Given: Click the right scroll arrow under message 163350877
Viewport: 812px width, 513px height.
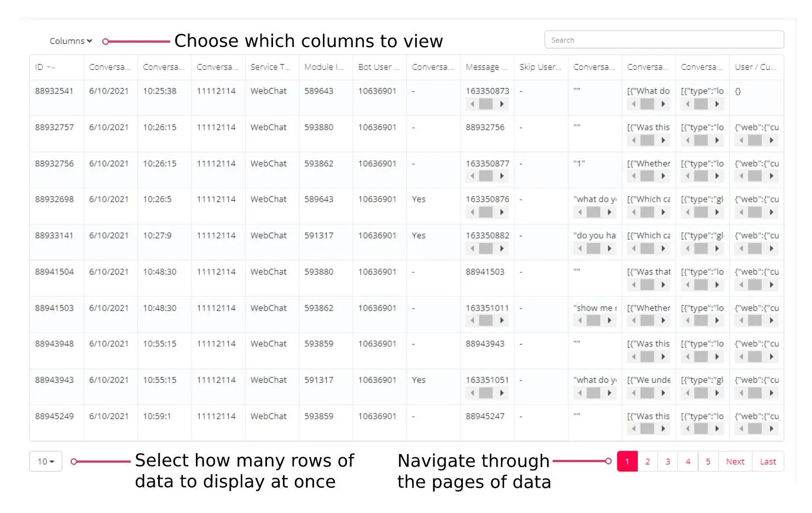Looking at the screenshot, I should click(501, 176).
